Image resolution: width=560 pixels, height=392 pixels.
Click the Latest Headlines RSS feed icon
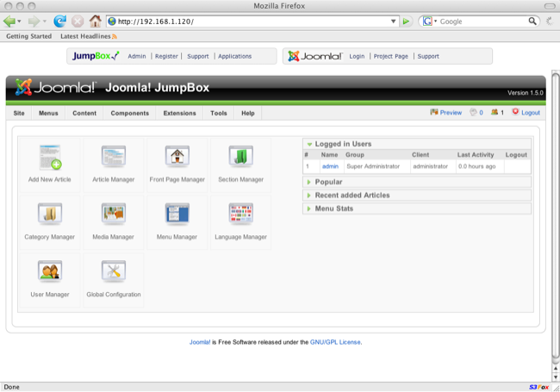(x=115, y=36)
